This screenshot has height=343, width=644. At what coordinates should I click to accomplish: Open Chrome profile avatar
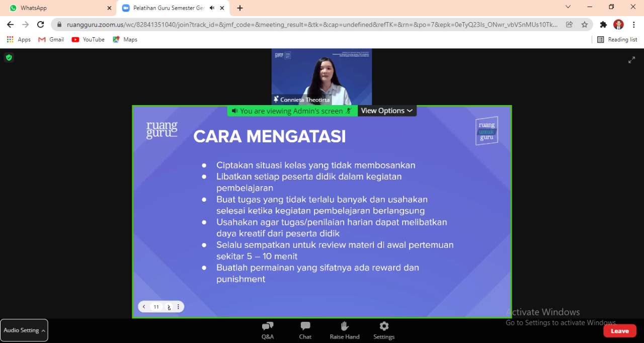(x=619, y=24)
